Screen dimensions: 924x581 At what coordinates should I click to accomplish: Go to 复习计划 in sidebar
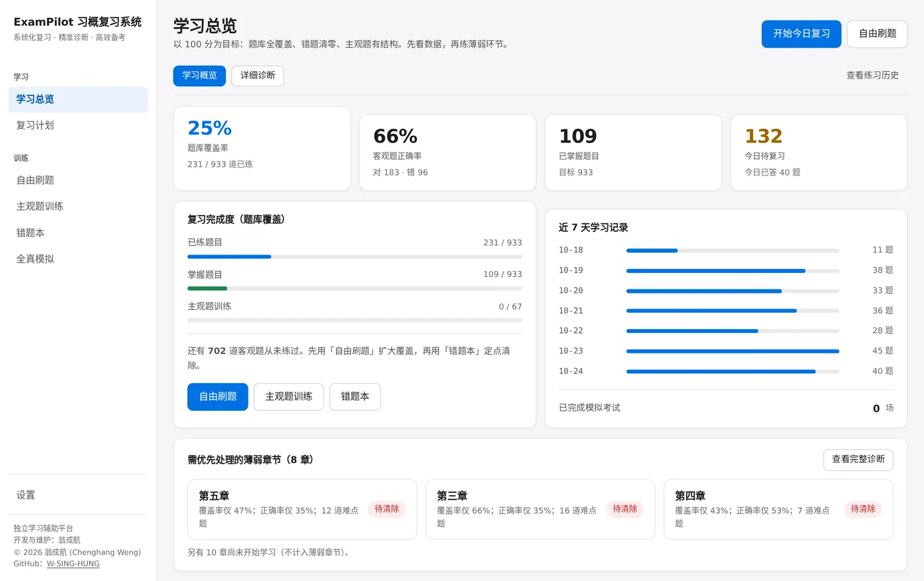click(78, 125)
